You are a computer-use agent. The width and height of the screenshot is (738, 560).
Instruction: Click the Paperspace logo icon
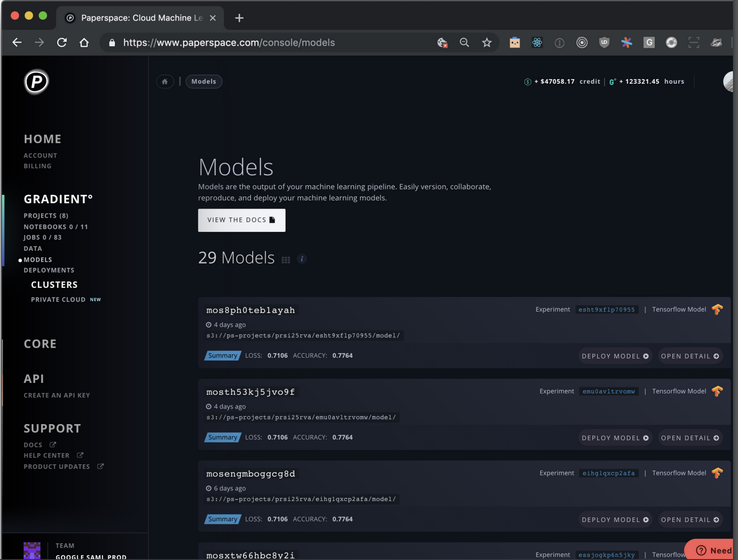(36, 82)
